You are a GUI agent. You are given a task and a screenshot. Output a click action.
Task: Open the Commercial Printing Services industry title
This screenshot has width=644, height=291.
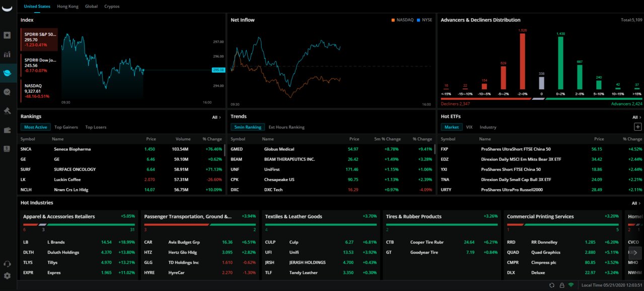click(x=540, y=216)
